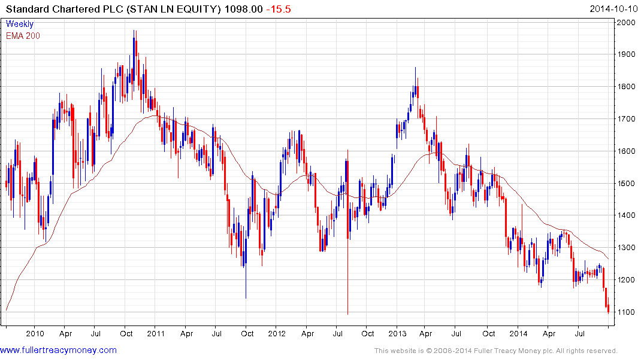Open the www.fullertreacymoney.com link
Viewport: 644px width, 359px height.
tap(58, 351)
